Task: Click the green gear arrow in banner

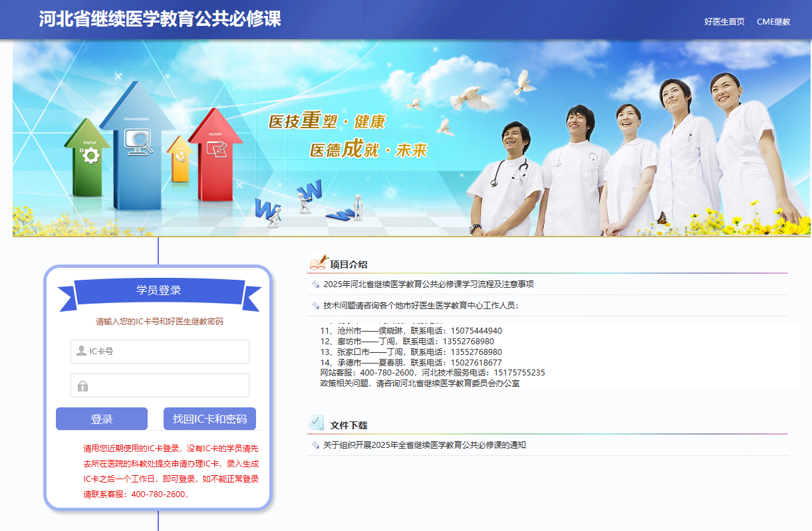Action: [87, 154]
